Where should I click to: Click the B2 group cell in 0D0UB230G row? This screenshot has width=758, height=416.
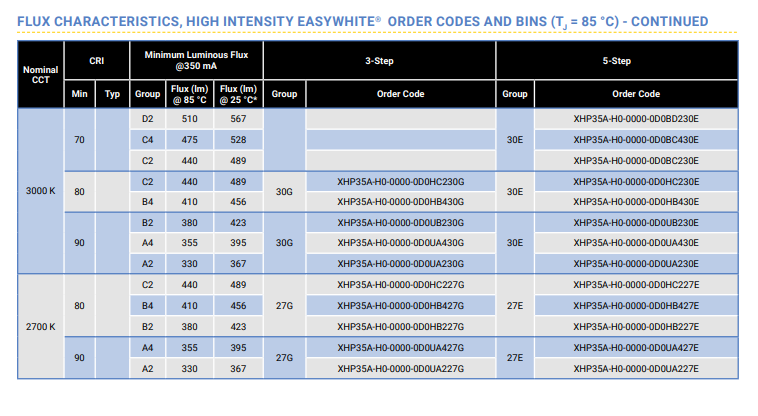click(x=147, y=223)
